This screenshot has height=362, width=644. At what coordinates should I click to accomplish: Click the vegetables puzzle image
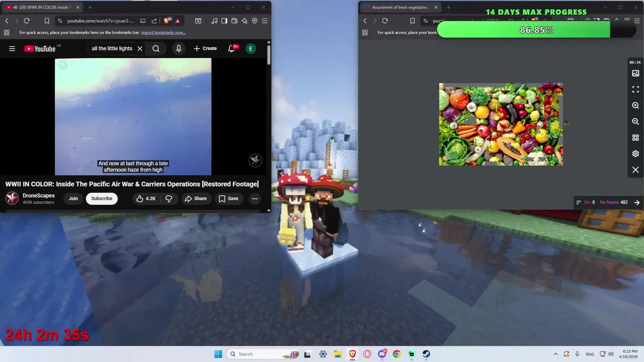pyautogui.click(x=501, y=124)
